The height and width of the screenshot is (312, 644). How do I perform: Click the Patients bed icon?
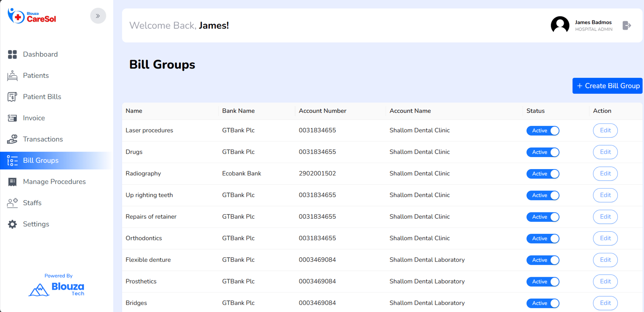12,76
